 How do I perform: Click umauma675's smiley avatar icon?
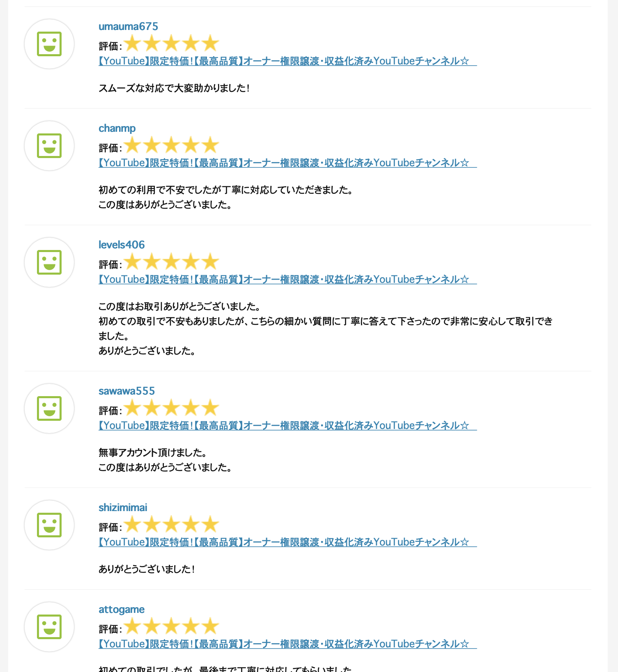(49, 44)
